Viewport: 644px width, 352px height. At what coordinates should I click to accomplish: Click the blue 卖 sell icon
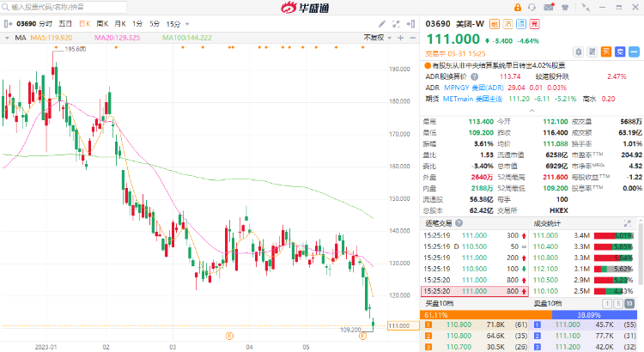(620, 52)
